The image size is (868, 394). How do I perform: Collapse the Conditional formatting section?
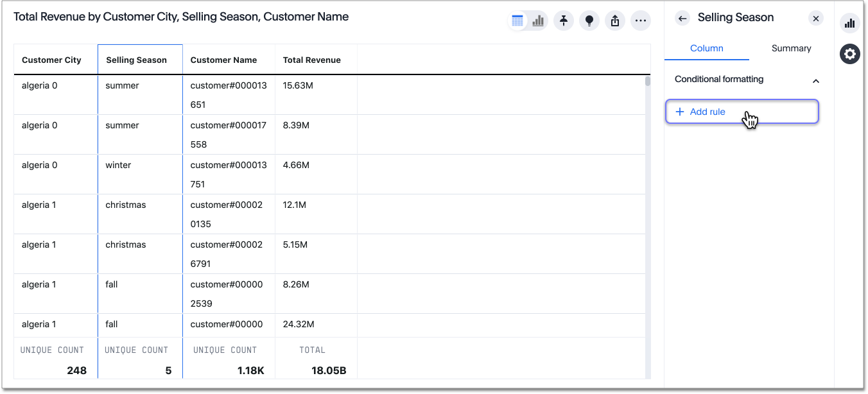click(816, 81)
